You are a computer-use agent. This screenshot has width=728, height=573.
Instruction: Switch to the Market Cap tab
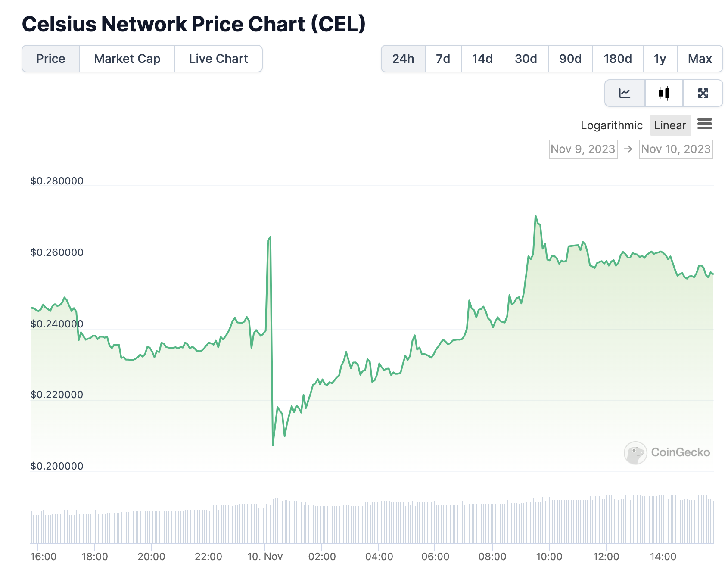pyautogui.click(x=127, y=59)
